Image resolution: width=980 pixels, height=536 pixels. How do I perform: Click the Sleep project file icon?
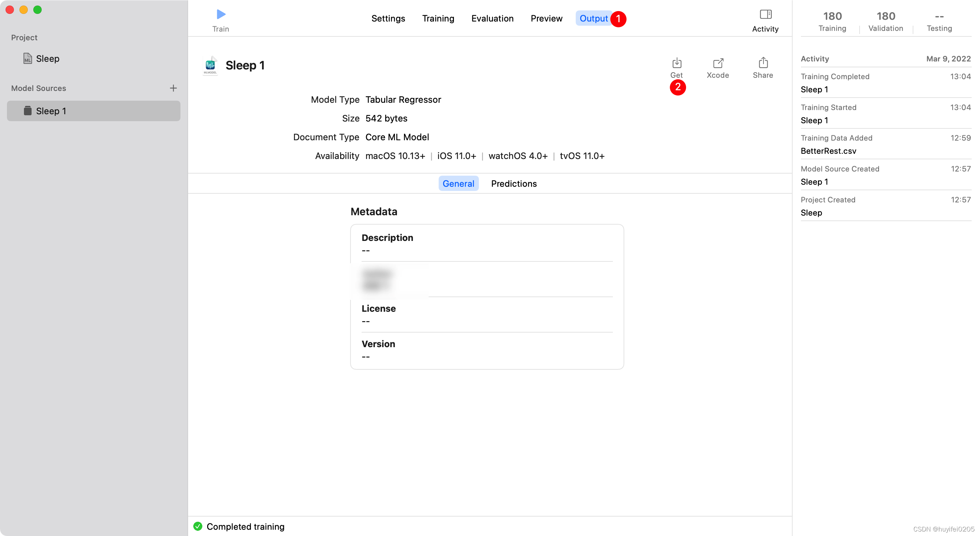[28, 59]
